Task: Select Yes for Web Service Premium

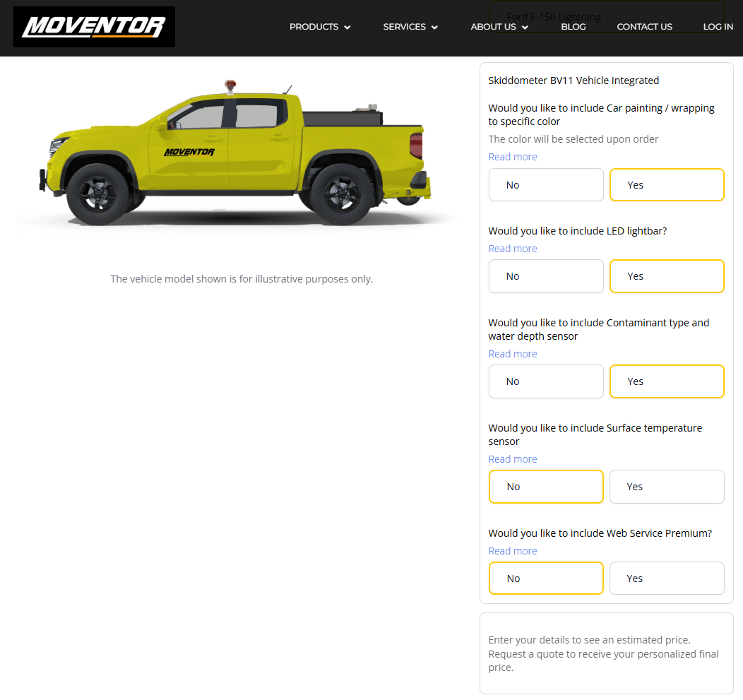Action: tap(667, 578)
